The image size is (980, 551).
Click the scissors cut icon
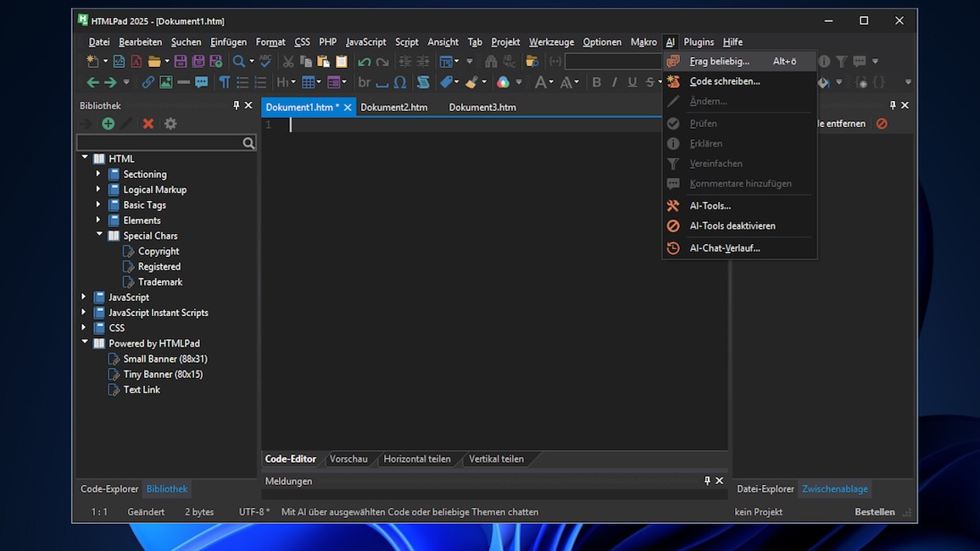coord(288,61)
